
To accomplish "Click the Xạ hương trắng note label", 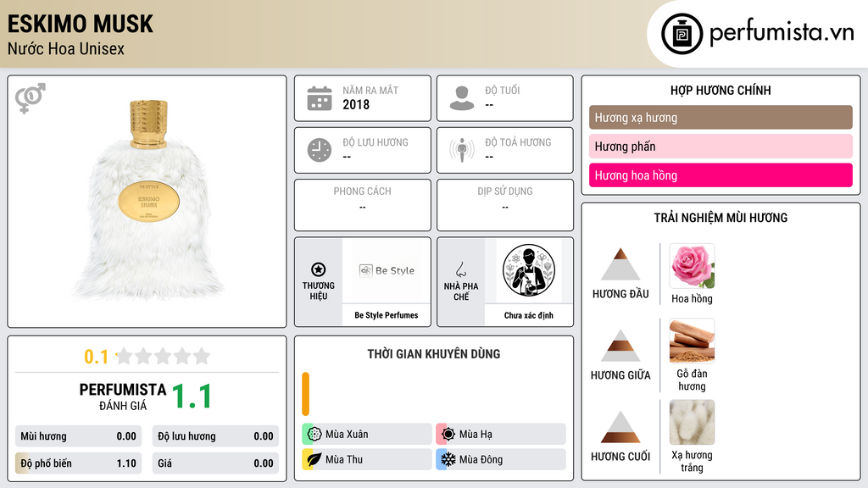I will [692, 461].
